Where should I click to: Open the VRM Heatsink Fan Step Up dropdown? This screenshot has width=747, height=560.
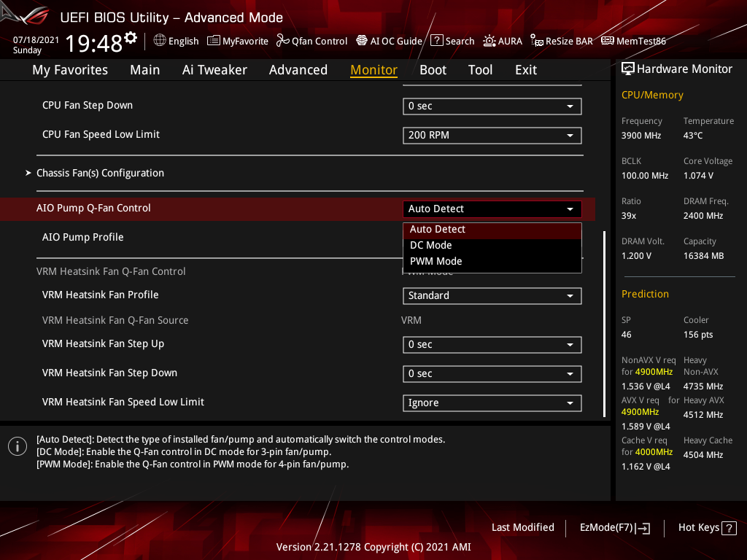click(492, 344)
